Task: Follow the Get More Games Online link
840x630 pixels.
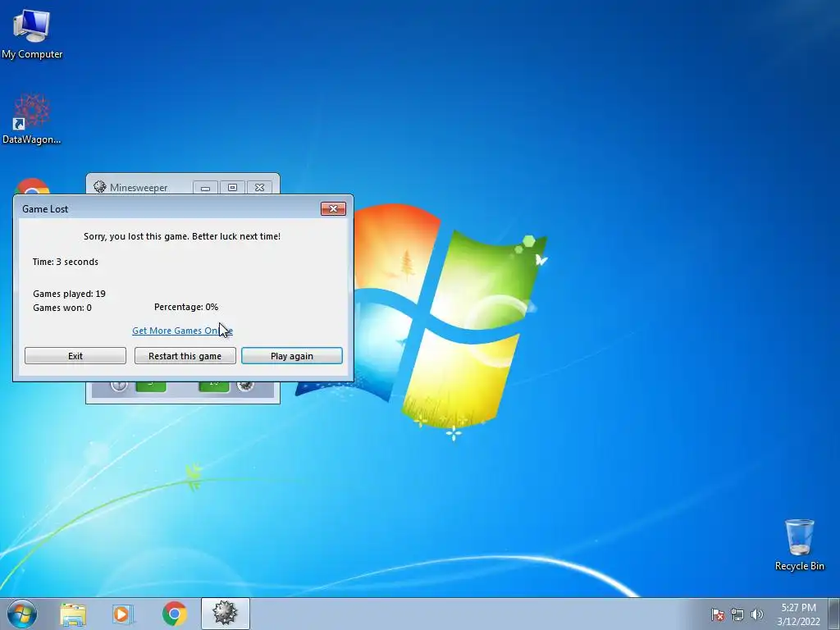Action: coord(182,331)
